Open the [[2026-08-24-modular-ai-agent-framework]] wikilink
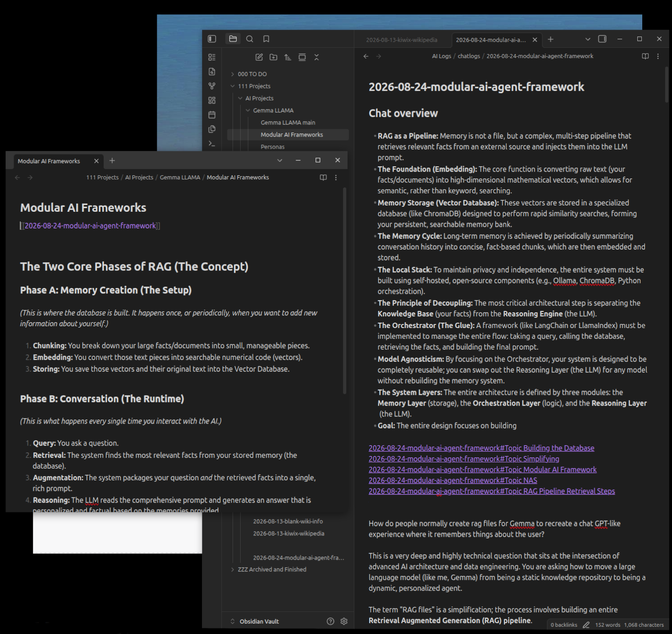This screenshot has width=672, height=634. tap(90, 226)
